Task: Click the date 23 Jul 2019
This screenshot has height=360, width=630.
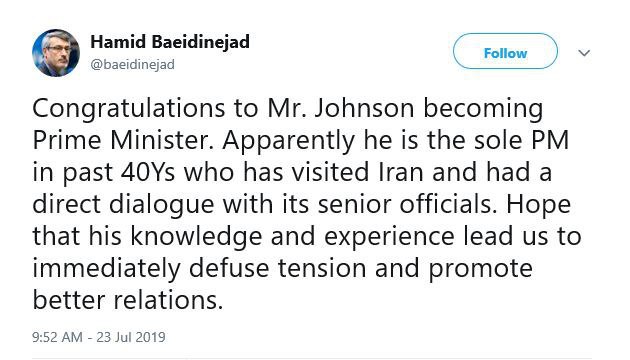Action: (131, 337)
